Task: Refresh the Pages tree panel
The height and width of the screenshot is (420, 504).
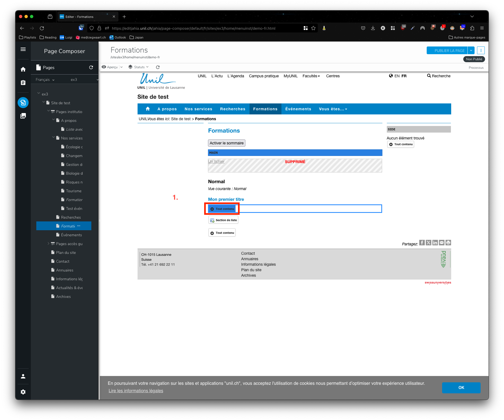Action: tap(91, 67)
